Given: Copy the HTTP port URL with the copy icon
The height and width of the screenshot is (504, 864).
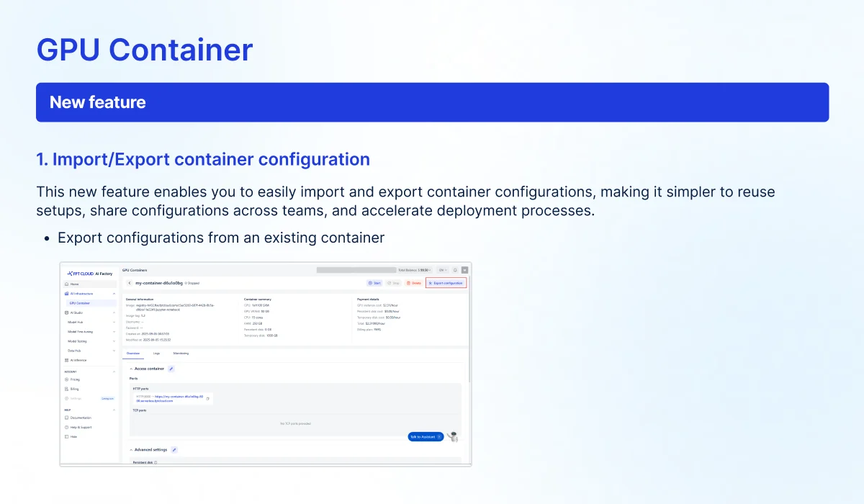Looking at the screenshot, I should 207,398.
